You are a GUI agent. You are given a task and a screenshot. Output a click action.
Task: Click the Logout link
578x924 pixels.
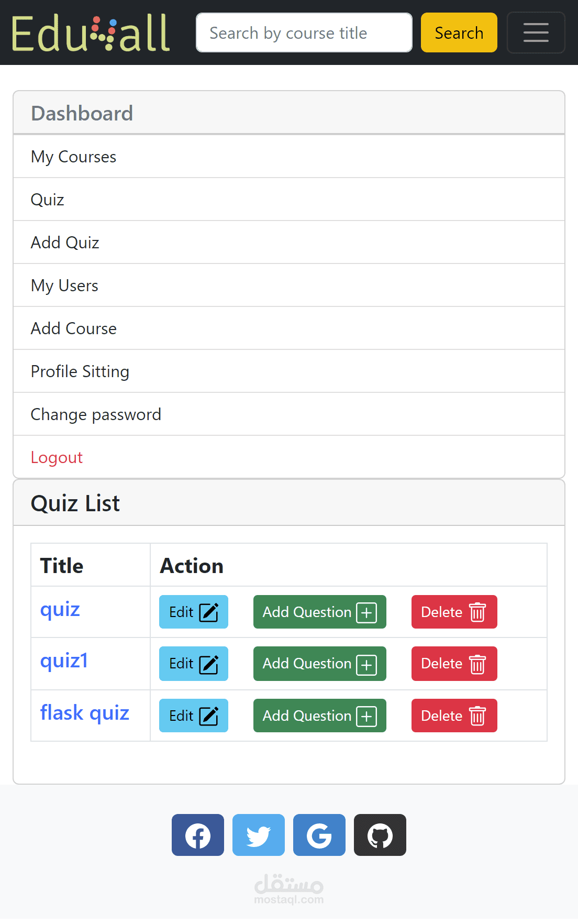57,457
